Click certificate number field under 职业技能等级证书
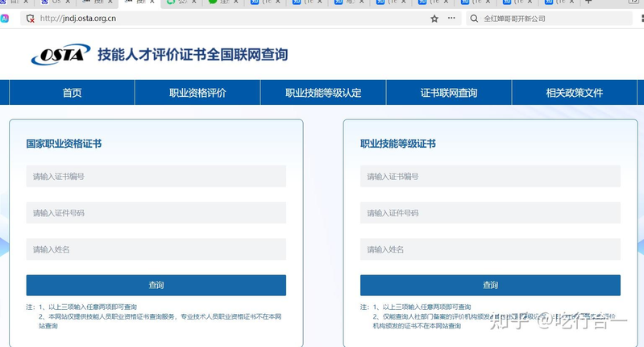The image size is (644, 347). pyautogui.click(x=490, y=177)
